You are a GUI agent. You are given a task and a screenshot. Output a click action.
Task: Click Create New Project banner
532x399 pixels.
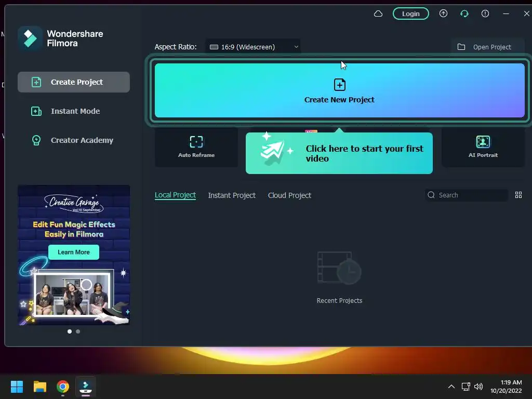click(340, 90)
